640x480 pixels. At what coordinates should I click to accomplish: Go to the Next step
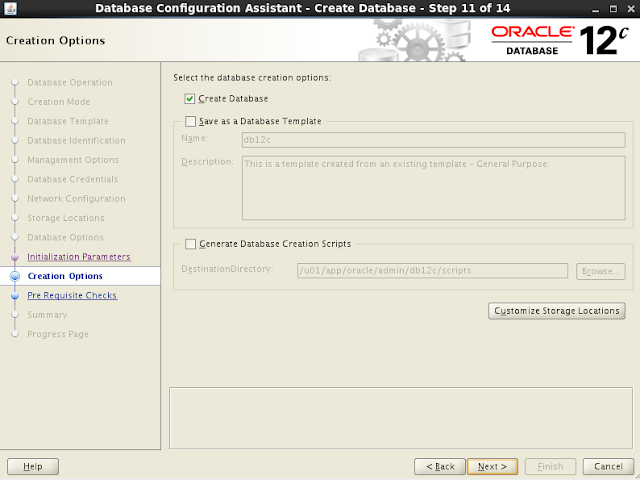(x=492, y=467)
